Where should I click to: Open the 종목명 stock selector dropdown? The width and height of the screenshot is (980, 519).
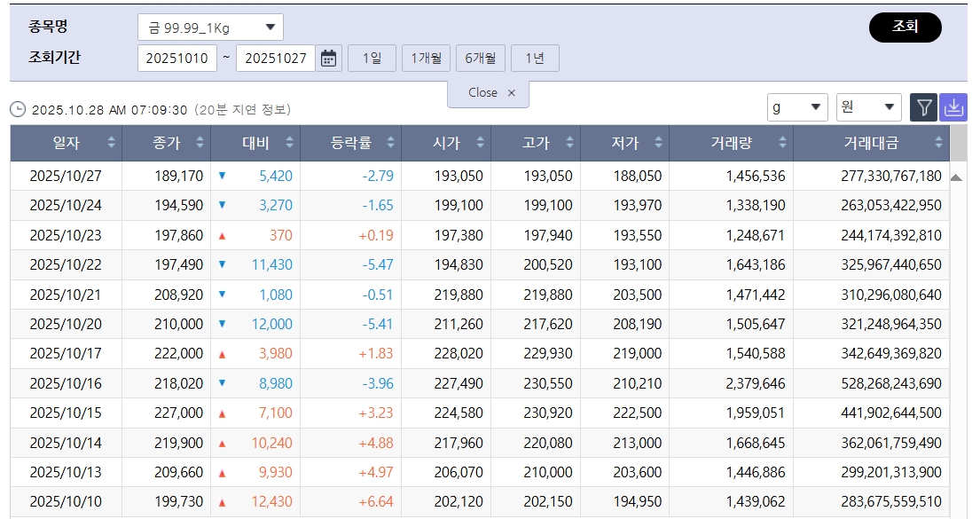tap(208, 26)
